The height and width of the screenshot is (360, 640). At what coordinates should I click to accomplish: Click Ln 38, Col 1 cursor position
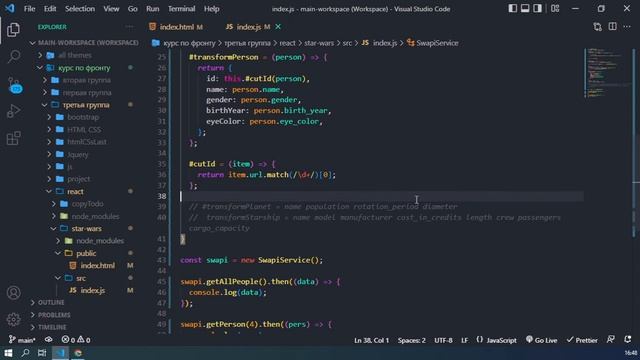click(x=371, y=340)
